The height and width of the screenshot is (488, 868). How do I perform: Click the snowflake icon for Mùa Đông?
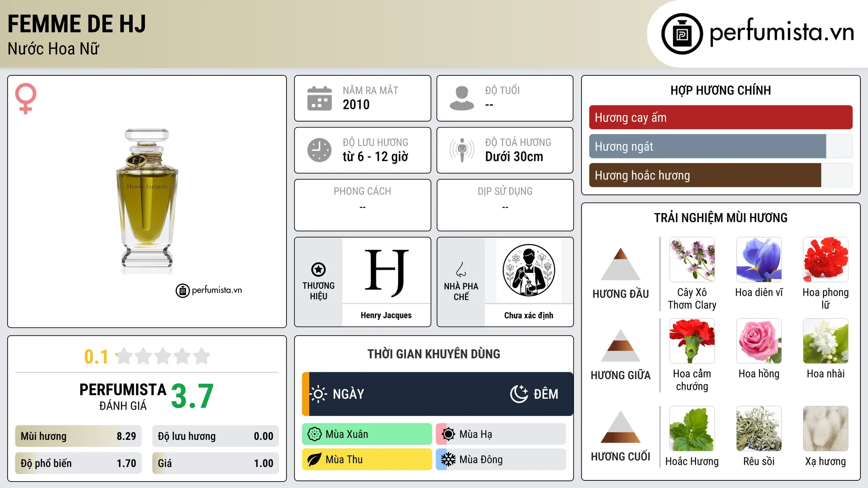point(448,460)
